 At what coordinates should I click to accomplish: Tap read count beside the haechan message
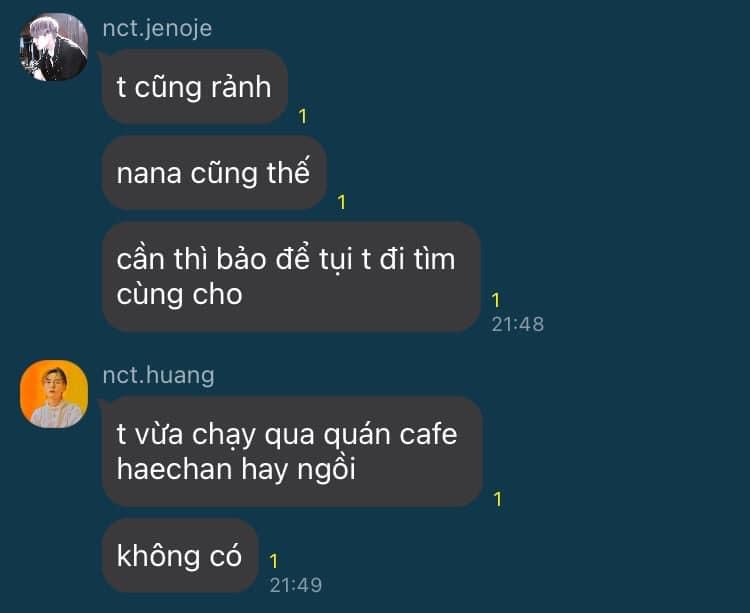[498, 499]
